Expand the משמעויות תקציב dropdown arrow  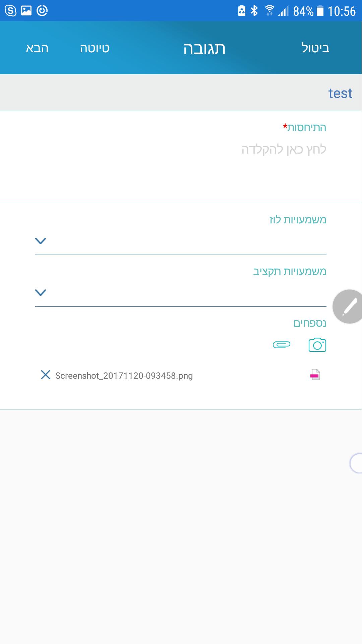tap(41, 292)
